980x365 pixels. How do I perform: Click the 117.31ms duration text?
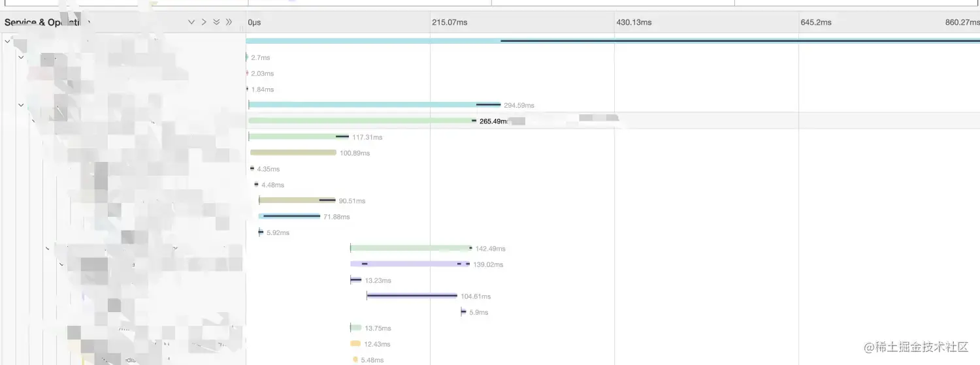click(x=367, y=138)
